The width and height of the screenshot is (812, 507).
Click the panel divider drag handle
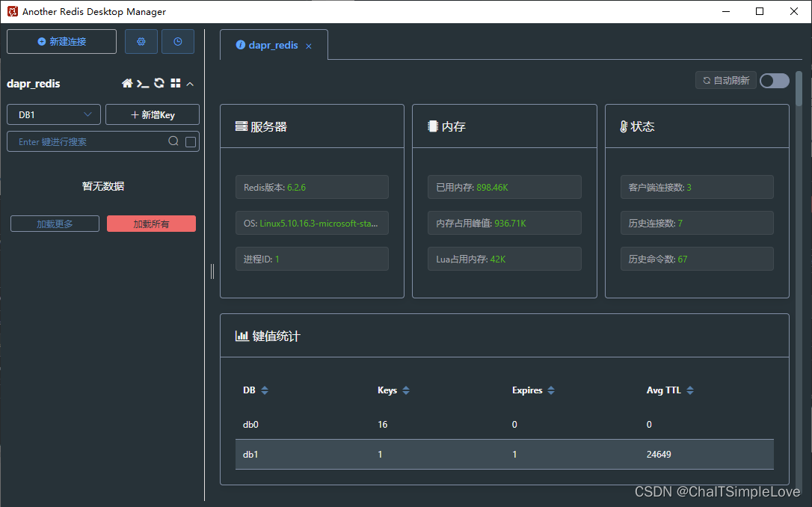point(212,271)
